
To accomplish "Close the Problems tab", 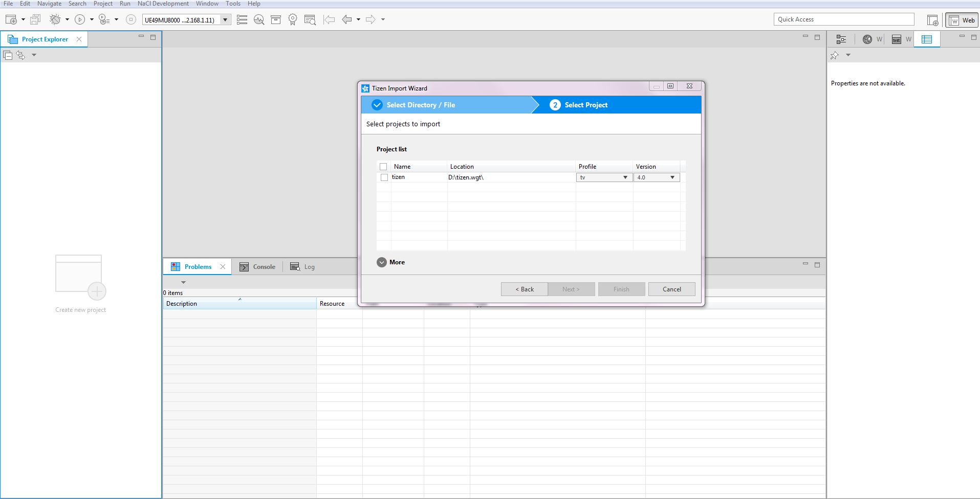I will coord(223,266).
